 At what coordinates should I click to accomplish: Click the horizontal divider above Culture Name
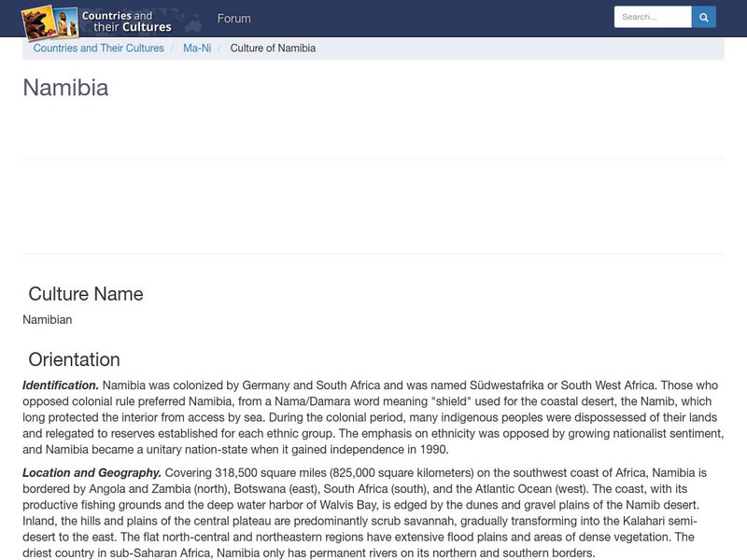tap(373, 254)
